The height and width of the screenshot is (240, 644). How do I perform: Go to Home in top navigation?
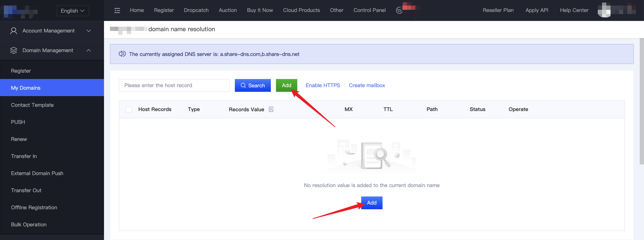pos(137,10)
